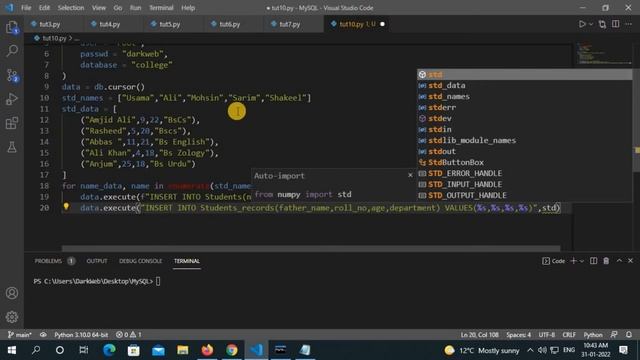Screen dimensions: 640x360
Task: Open the Run and Debug view
Action: point(12,99)
